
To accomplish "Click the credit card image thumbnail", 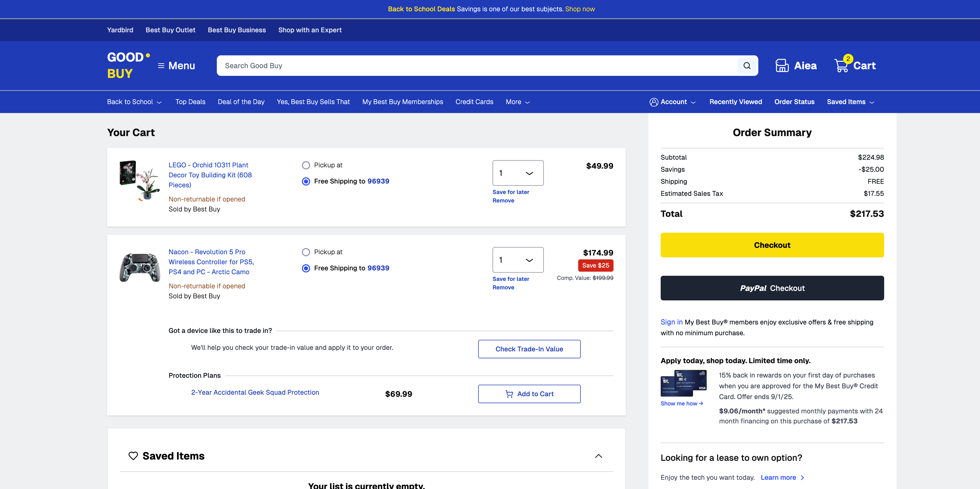I will coord(683,383).
